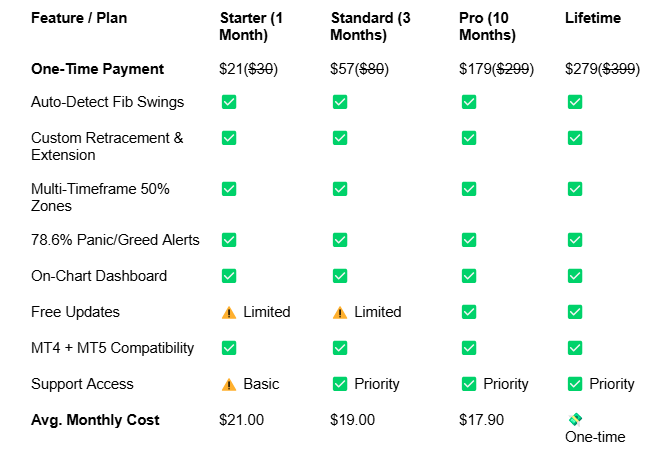The width and height of the screenshot is (672, 464).
Task: Click On-Chart Dashboard checkmark under Pro
Action: click(469, 276)
